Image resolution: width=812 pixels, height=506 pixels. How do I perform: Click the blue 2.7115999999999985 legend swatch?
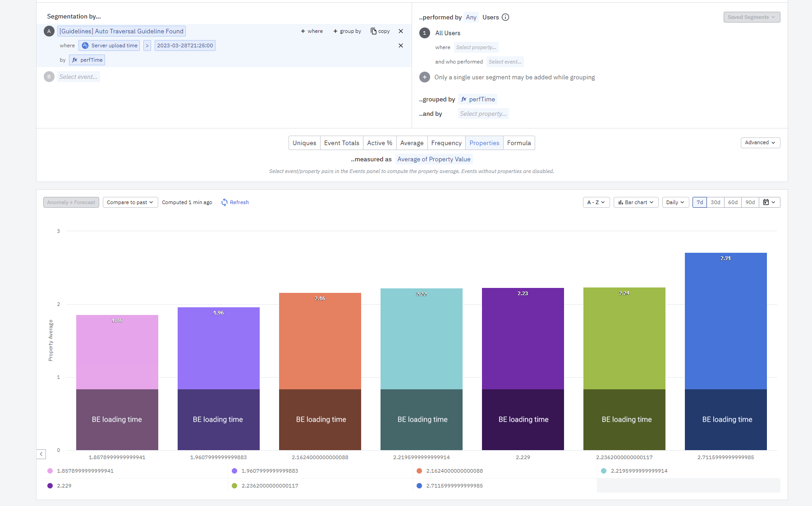point(419,486)
